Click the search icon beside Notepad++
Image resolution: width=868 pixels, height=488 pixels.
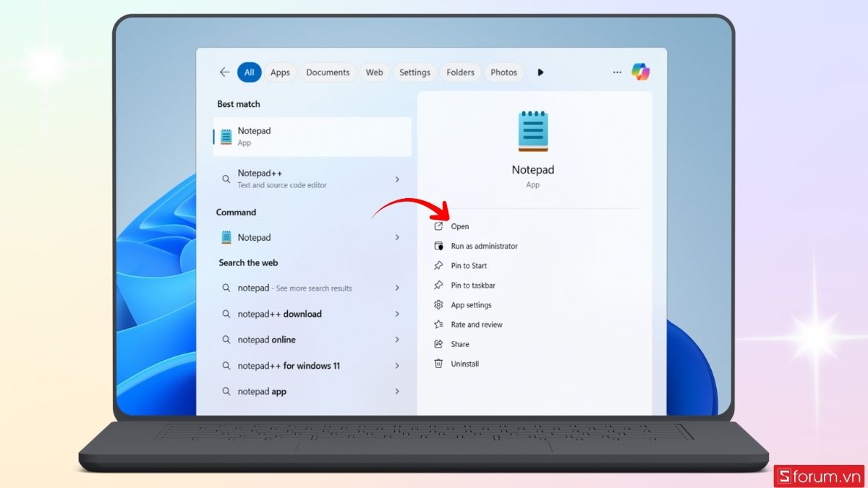click(226, 179)
